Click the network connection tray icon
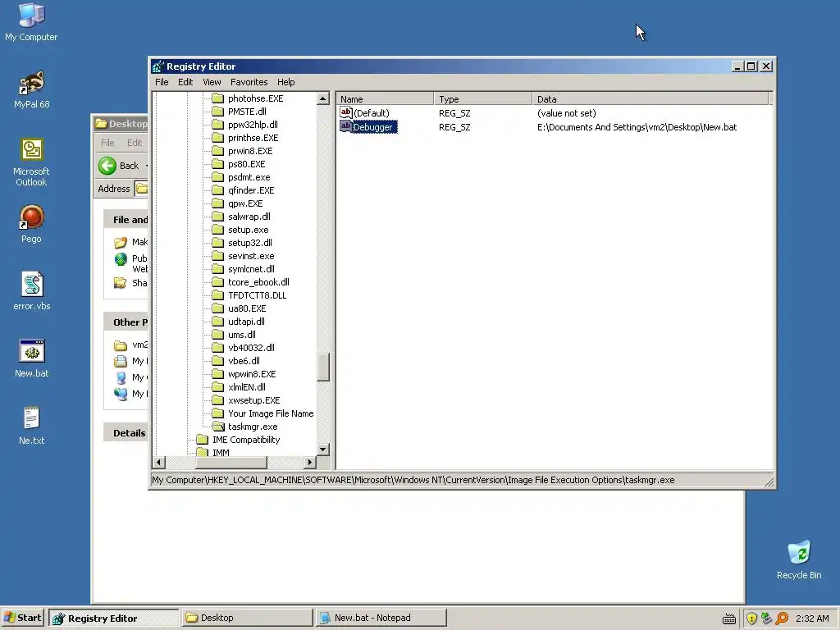 tap(767, 619)
